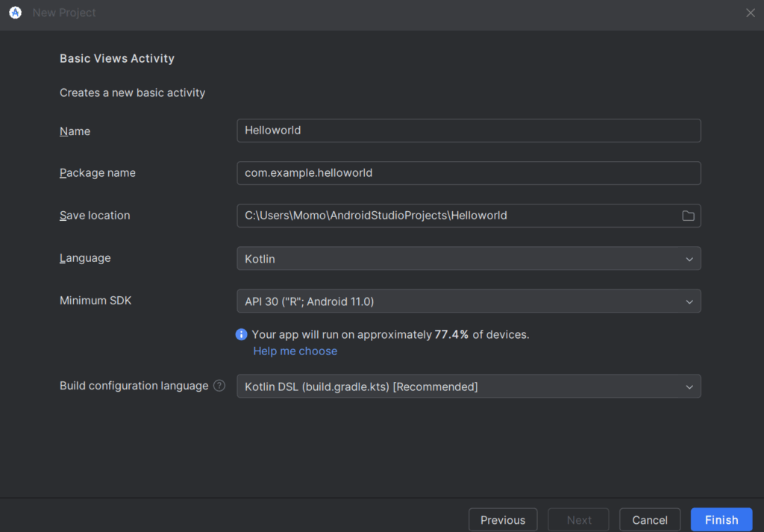The image size is (764, 532).
Task: Click the Package name label
Action: (x=98, y=172)
